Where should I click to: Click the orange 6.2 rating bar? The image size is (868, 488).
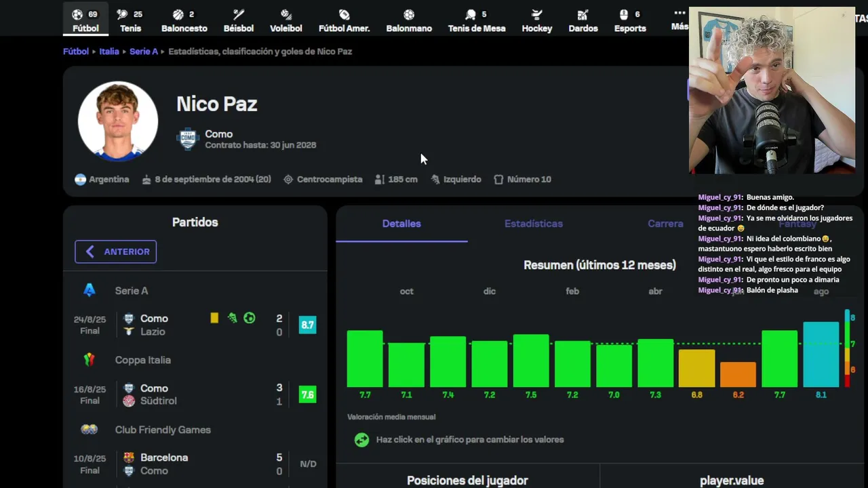coord(738,375)
